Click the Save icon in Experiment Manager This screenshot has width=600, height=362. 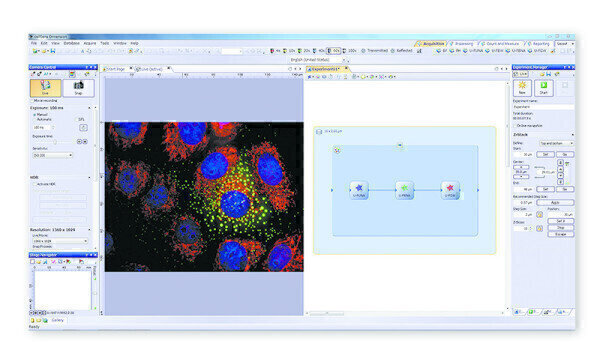(548, 74)
